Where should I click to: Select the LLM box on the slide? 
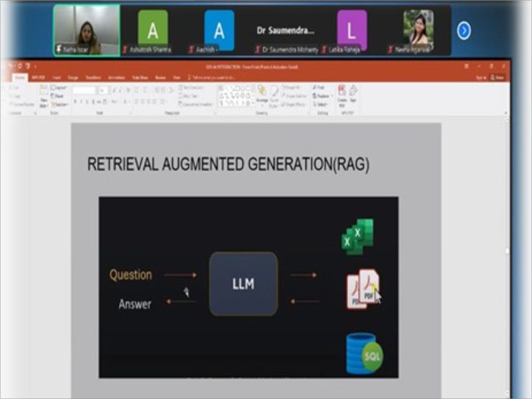coord(243,284)
